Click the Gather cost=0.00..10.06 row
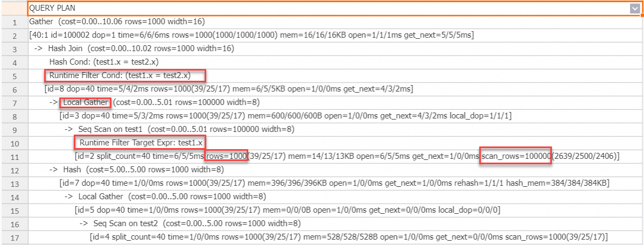This screenshot has height=245, width=644. [334, 22]
